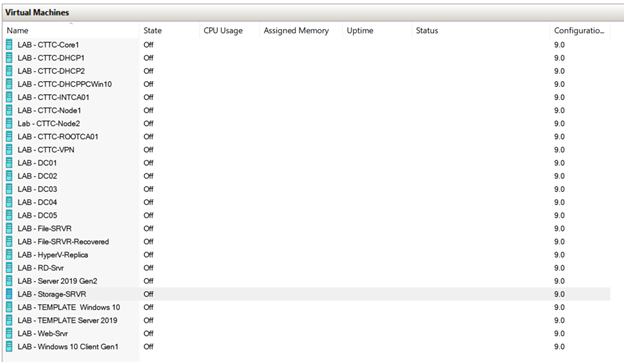Screen dimensions: 624x362
Task: Select the Lab - CTTC-Node2 name text
Action: [49, 123]
